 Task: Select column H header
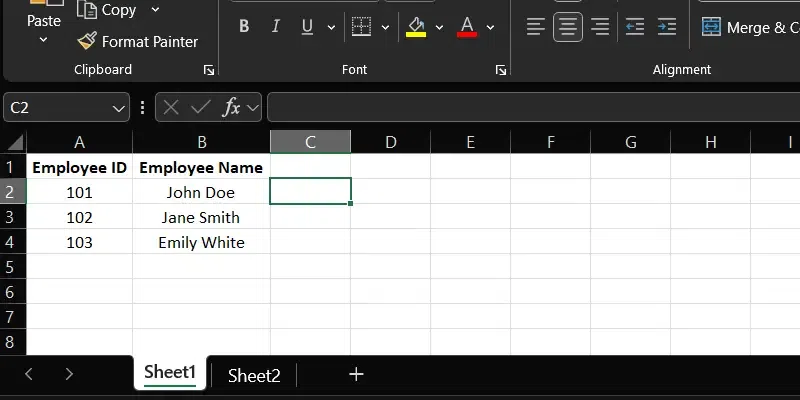click(x=711, y=142)
